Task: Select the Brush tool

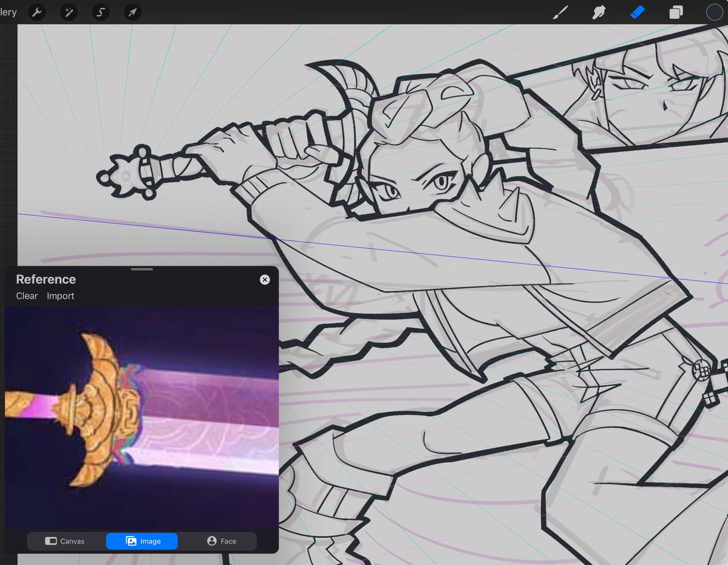Action: [560, 12]
